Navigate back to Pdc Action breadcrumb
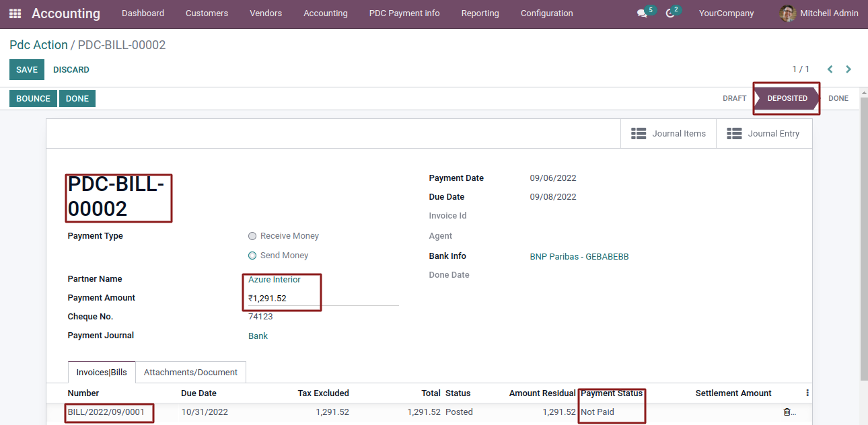868x425 pixels. 38,45
